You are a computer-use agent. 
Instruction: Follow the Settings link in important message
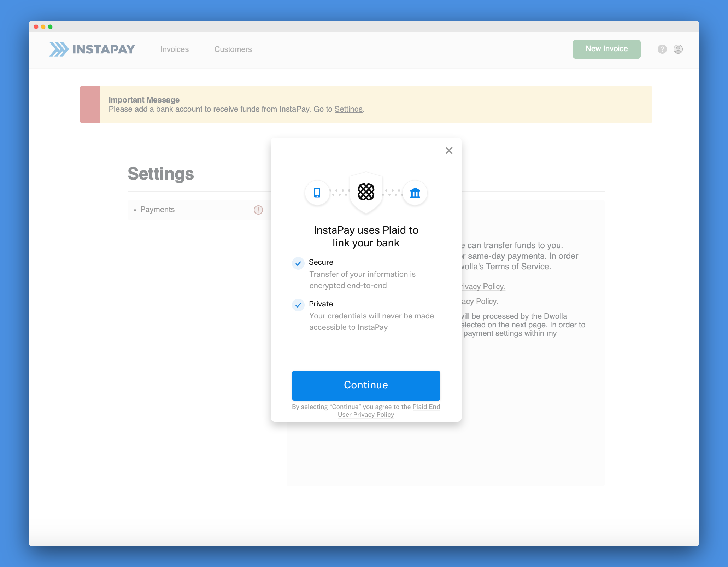pyautogui.click(x=348, y=109)
